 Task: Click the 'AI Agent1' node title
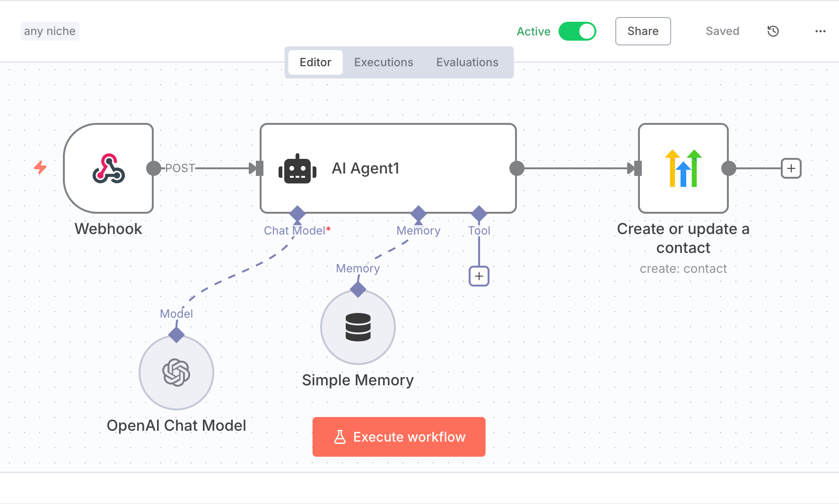(x=366, y=168)
